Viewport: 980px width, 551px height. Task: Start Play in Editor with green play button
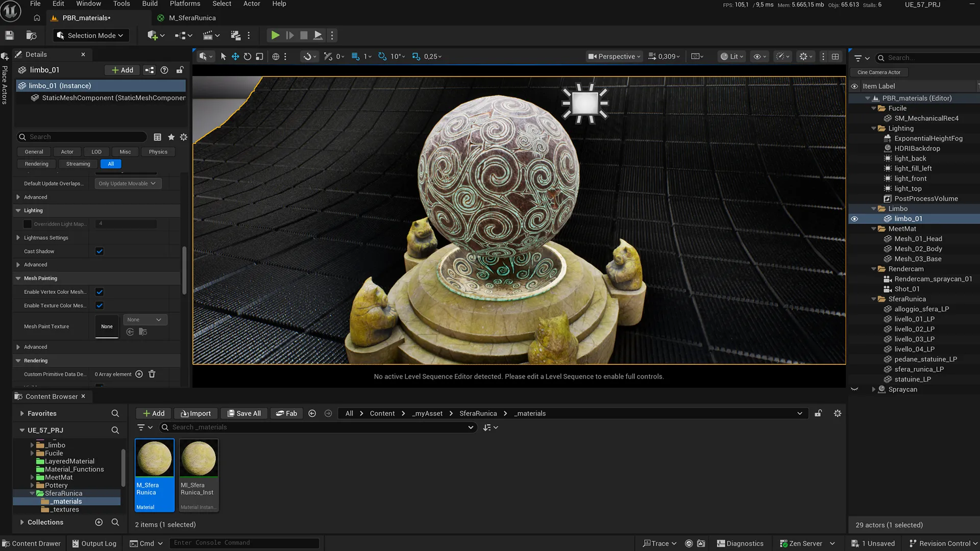275,35
